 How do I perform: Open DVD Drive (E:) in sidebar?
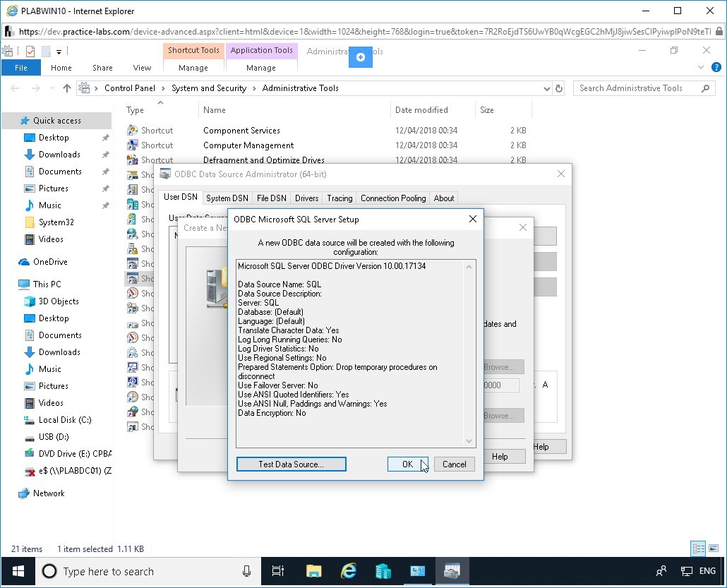point(75,453)
